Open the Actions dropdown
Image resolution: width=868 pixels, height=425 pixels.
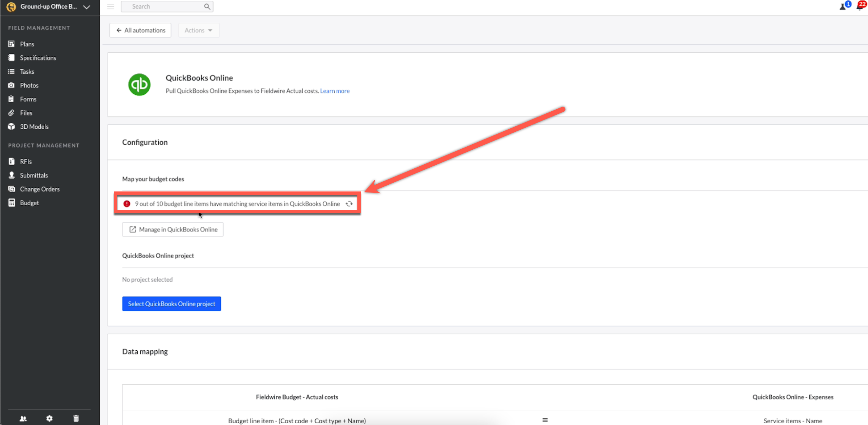(x=199, y=30)
